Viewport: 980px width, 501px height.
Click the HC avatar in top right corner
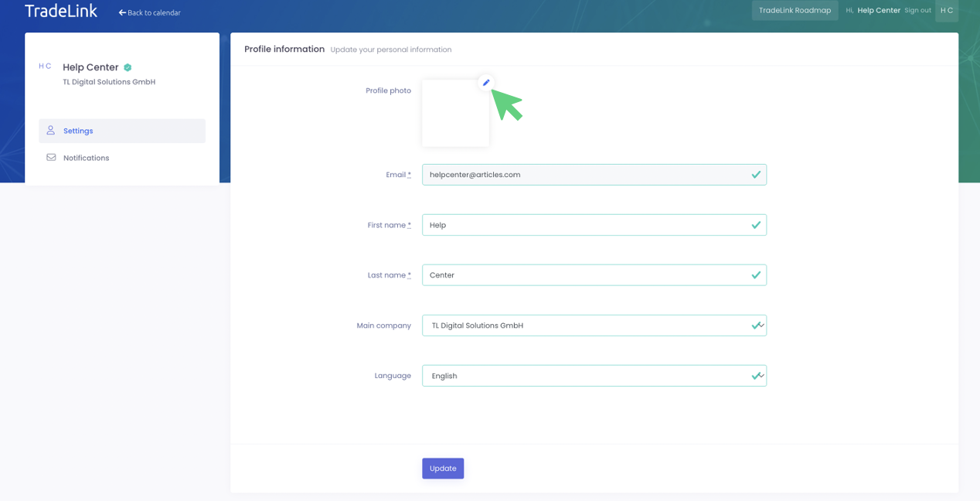(946, 11)
